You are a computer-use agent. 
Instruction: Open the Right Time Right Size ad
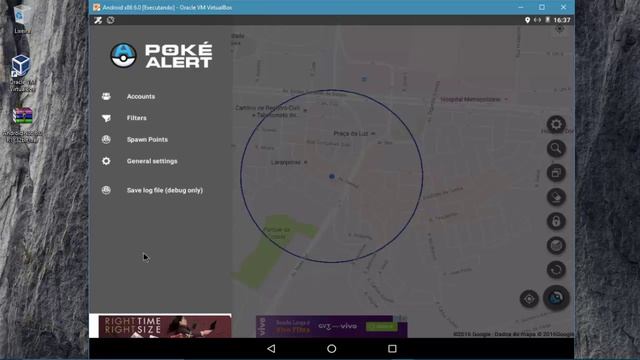165,327
